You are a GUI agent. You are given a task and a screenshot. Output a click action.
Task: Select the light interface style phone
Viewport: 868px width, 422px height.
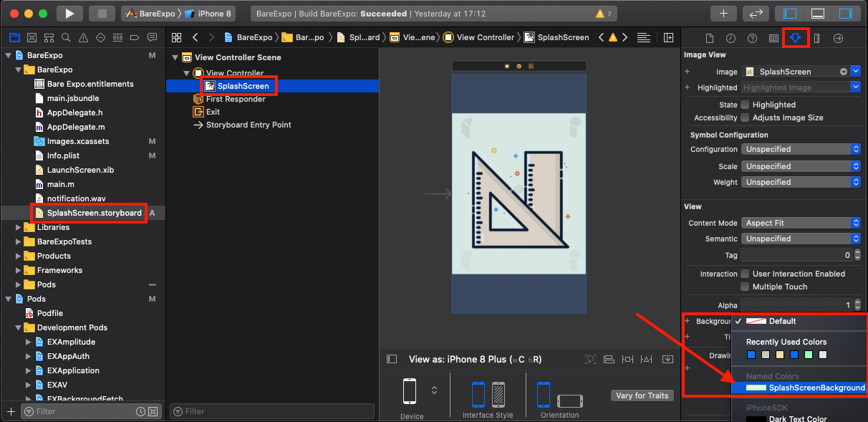478,395
